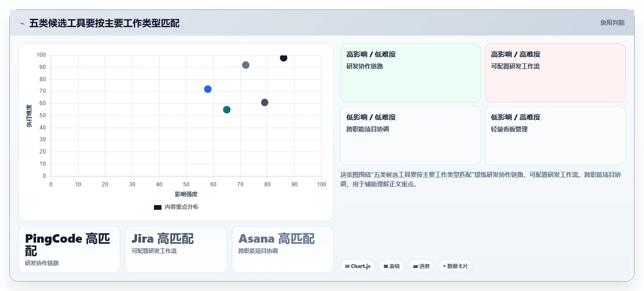Image resolution: width=644 pixels, height=291 pixels.
Task: Open the 数据卡片 pill tag
Action: click(455, 266)
